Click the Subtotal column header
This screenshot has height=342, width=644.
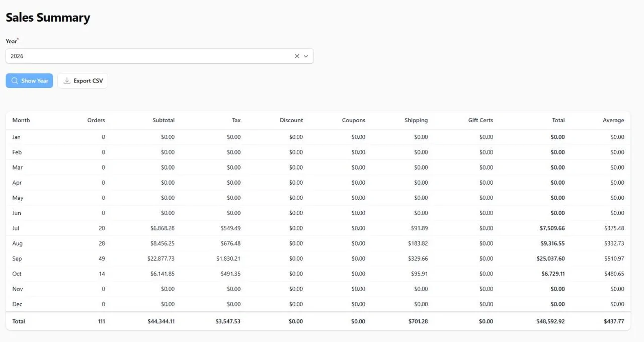(x=164, y=120)
